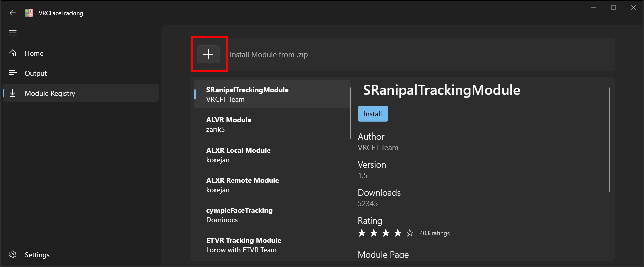644x267 pixels.
Task: Maximize the VRCFaceTracking window
Action: (613, 8)
